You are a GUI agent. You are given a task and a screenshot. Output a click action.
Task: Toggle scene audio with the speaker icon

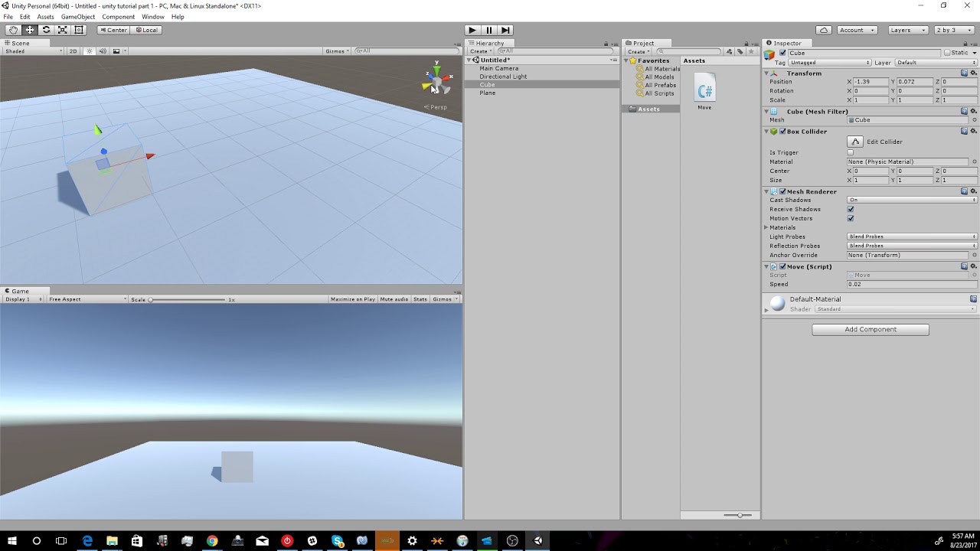[x=103, y=51]
